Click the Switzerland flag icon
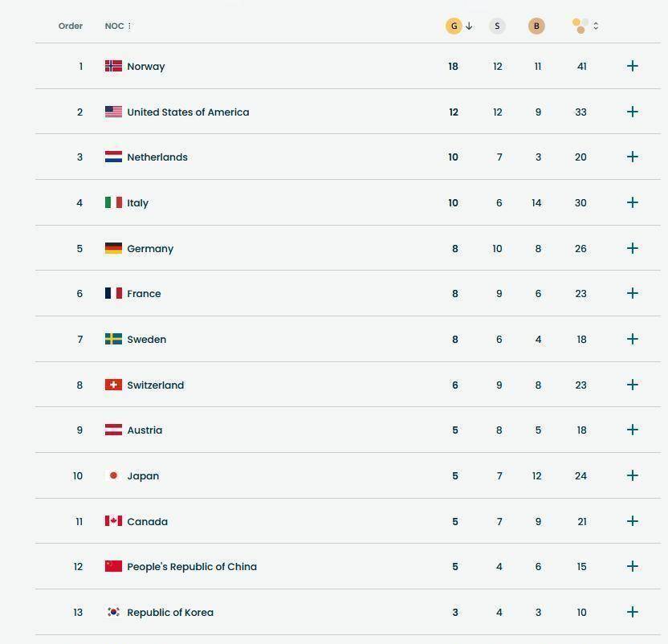This screenshot has height=644, width=668. point(113,385)
